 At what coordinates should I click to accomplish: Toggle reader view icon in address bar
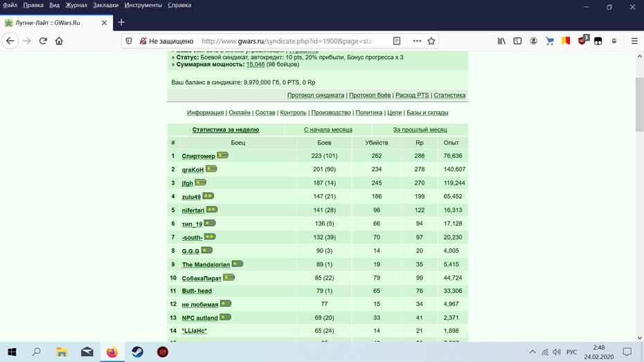(x=397, y=41)
